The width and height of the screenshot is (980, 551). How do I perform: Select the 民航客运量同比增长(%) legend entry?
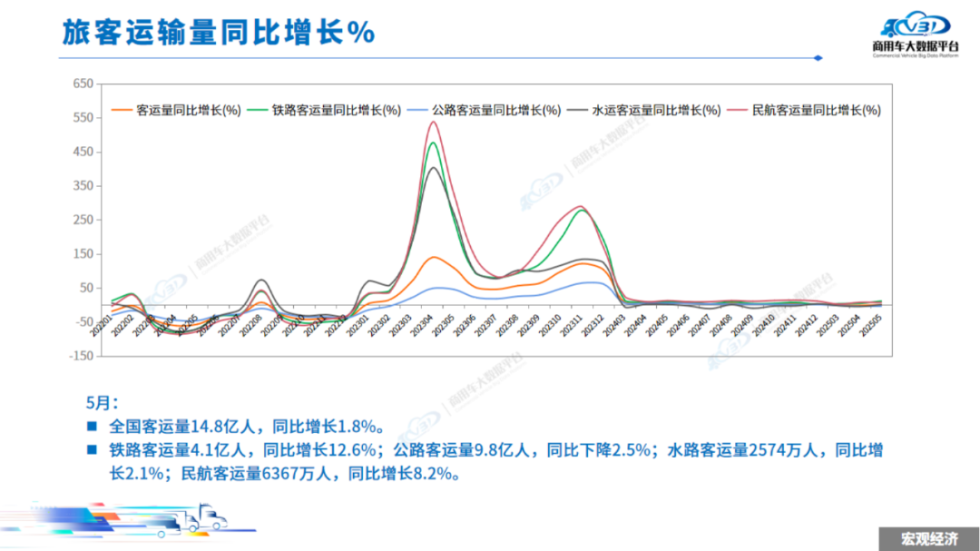click(x=804, y=110)
